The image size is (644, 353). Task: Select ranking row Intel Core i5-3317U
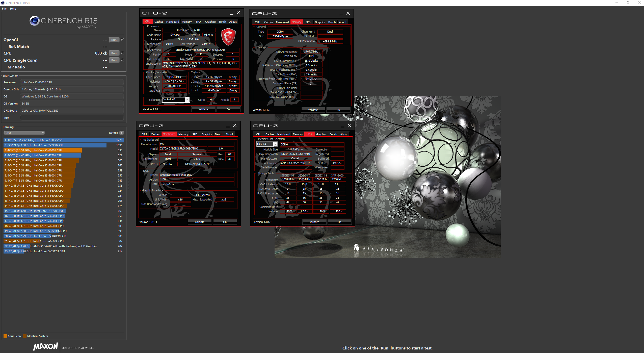point(64,251)
